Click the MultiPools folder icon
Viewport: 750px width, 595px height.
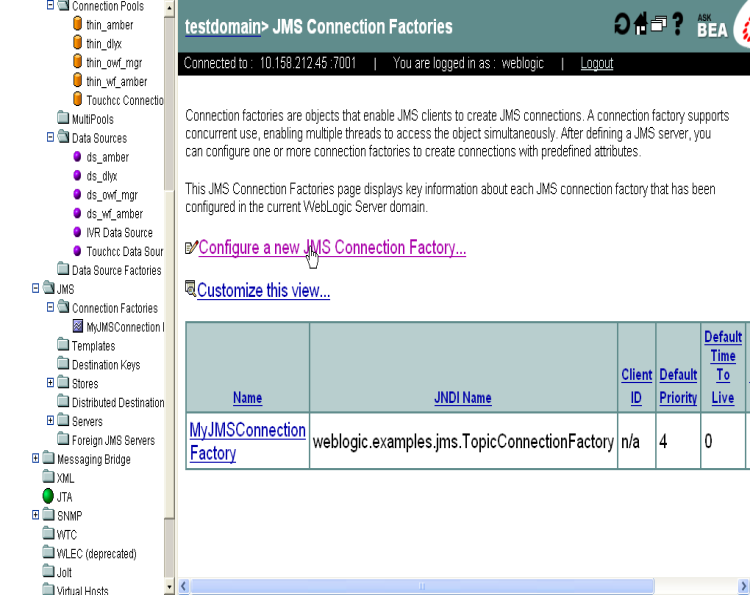pyautogui.click(x=63, y=117)
